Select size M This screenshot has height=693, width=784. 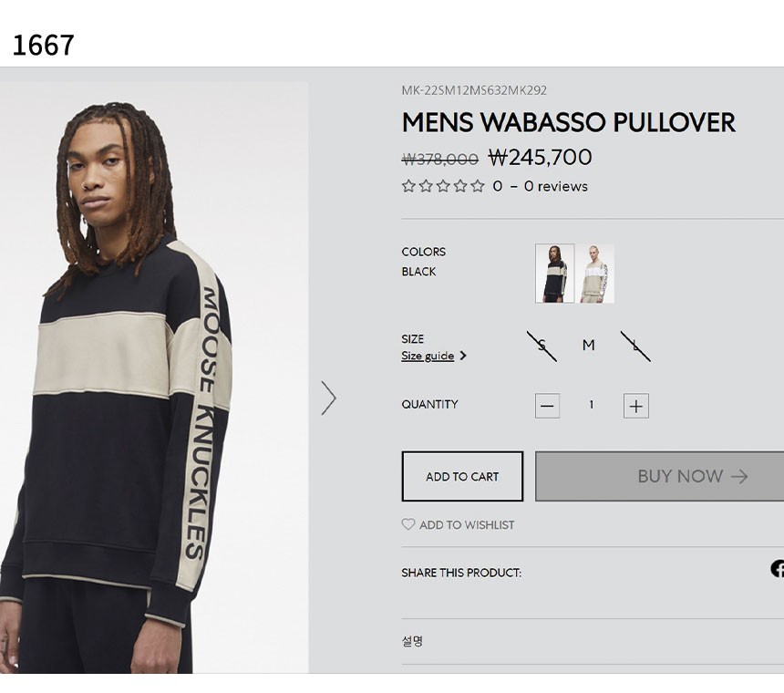pyautogui.click(x=589, y=345)
